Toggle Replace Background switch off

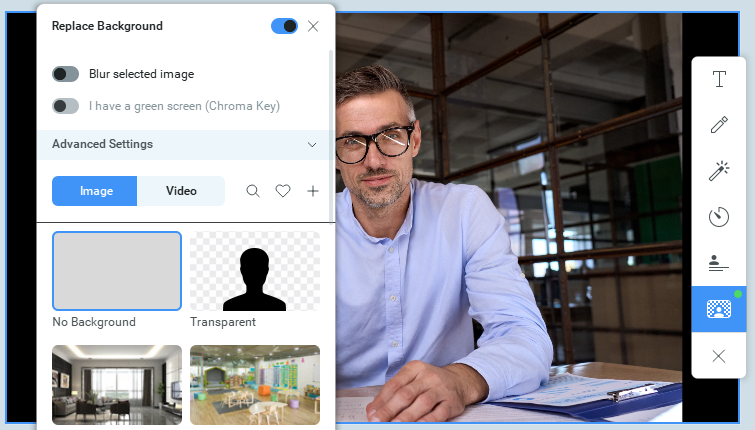coord(284,26)
